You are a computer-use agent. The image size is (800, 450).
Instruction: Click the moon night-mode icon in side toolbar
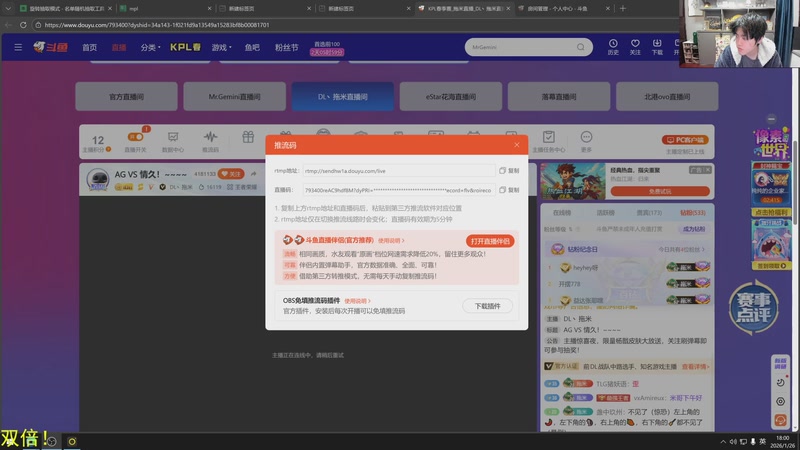(780, 383)
